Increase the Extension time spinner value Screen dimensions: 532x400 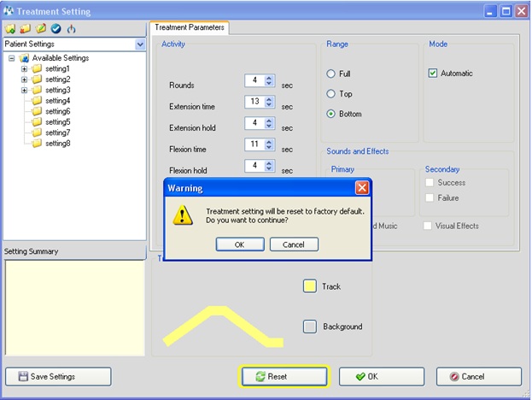(269, 99)
